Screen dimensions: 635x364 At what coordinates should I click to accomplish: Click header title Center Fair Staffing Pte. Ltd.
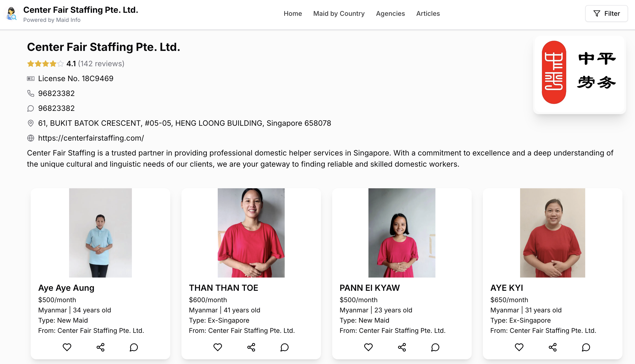click(x=80, y=10)
